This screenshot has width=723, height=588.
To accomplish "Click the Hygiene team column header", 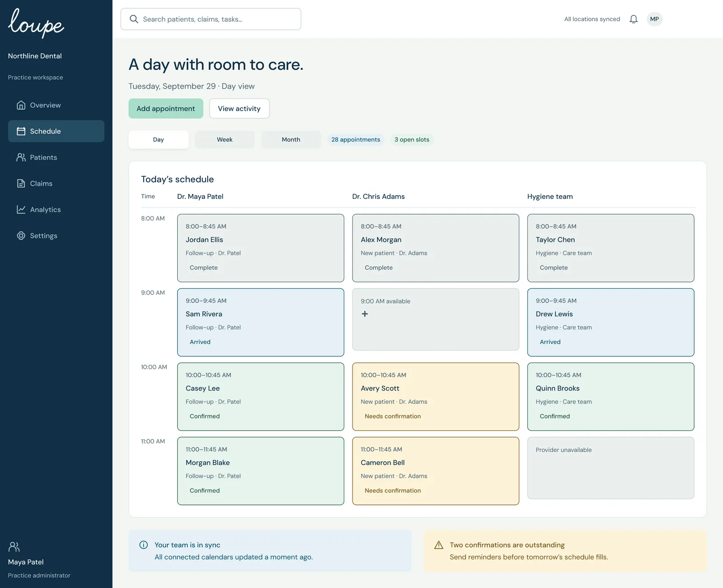I will pos(550,197).
